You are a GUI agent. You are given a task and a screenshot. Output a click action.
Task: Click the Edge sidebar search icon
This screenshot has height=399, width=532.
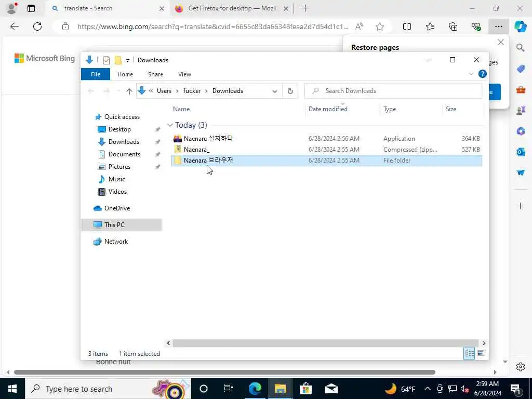[521, 47]
